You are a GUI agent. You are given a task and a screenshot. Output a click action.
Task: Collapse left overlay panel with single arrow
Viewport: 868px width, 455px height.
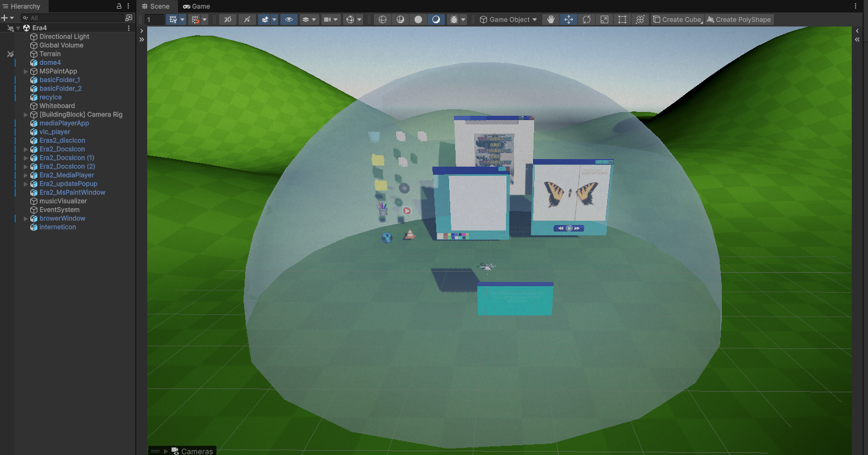(x=142, y=31)
